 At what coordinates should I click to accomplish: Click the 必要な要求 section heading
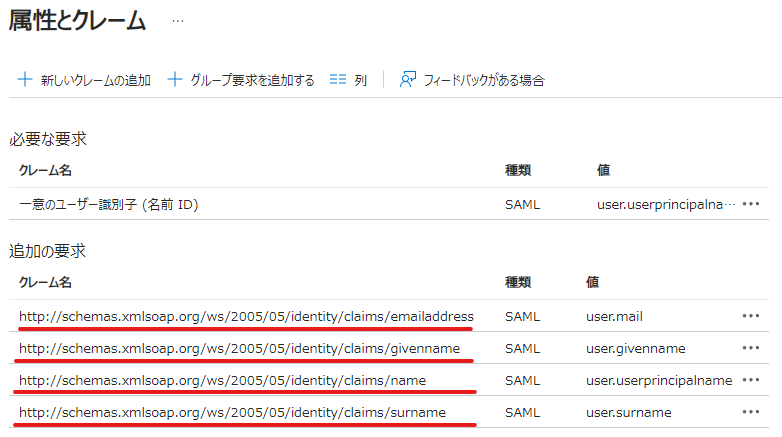tap(48, 139)
